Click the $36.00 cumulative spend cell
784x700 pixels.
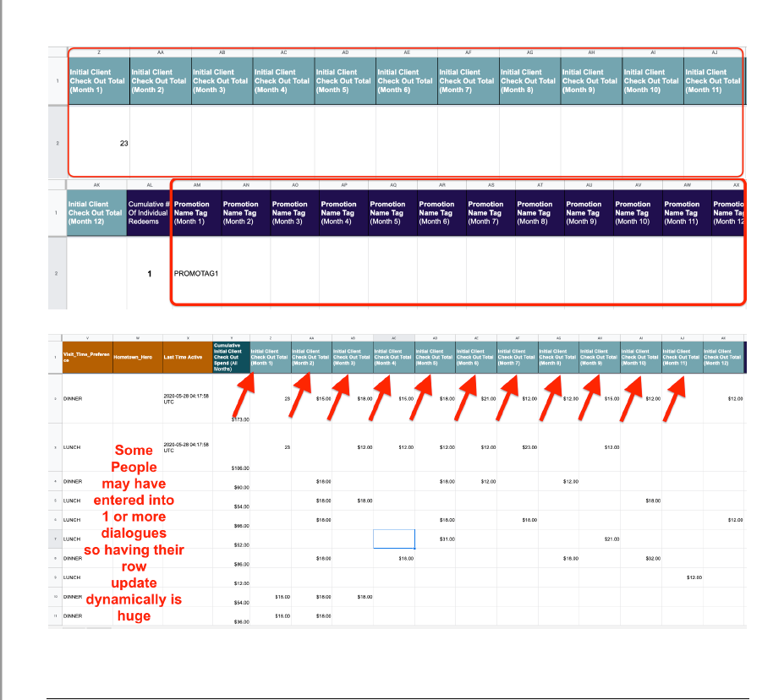coord(232,616)
